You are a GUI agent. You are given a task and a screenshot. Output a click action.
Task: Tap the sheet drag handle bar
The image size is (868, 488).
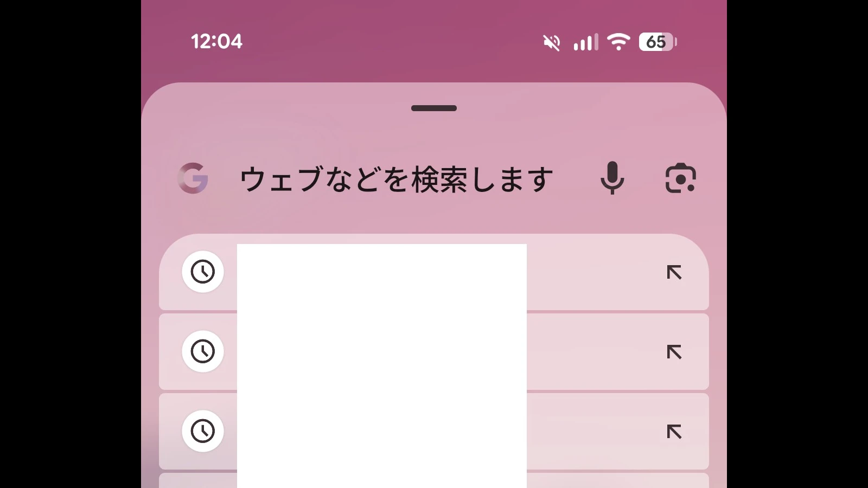tap(434, 108)
